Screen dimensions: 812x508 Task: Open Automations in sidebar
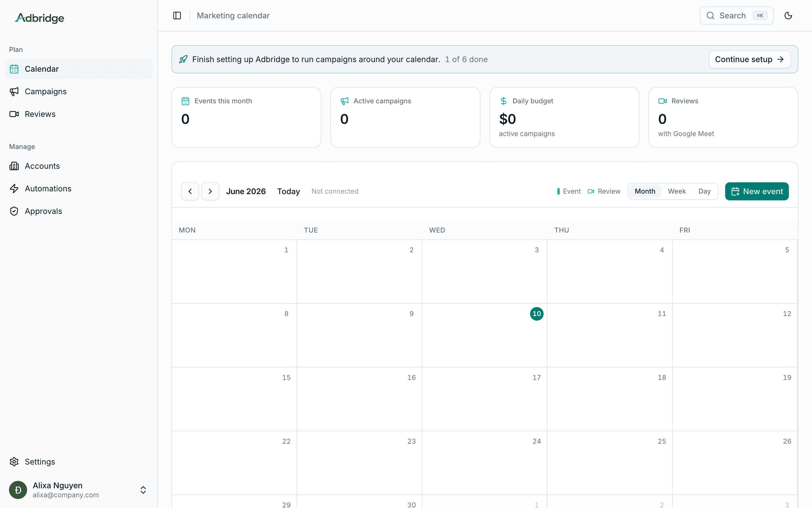pos(78,189)
